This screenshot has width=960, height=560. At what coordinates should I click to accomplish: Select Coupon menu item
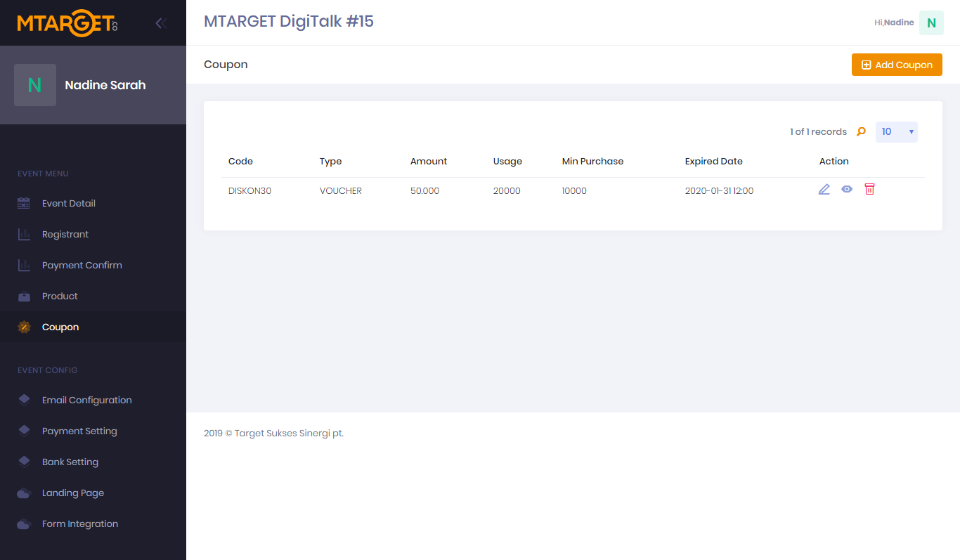[x=93, y=327]
